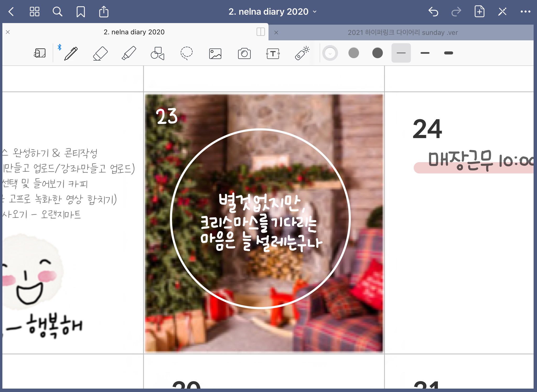Viewport: 537px width, 392px height.
Task: Activate the Lasso selection tool
Action: click(186, 53)
